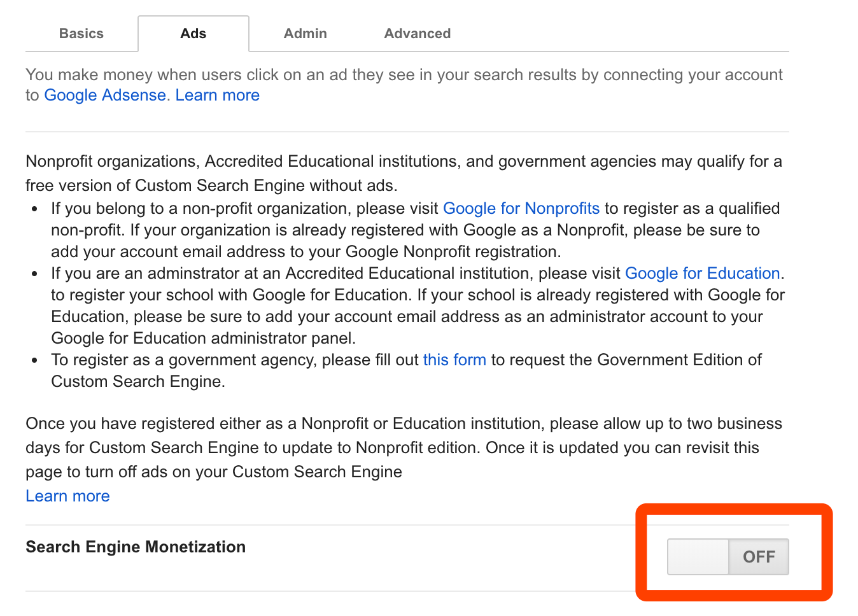Enable the Search Engine Monetization switch

click(728, 557)
